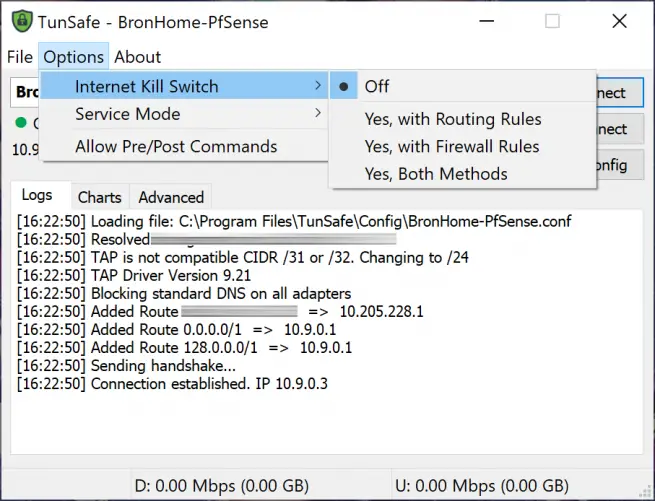The image size is (655, 501).
Task: Expand the Service Mode submenu
Action: click(x=185, y=114)
